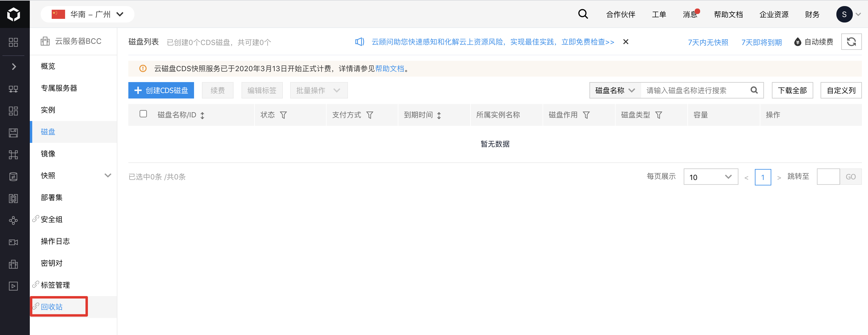Open the 华南-广州 region selector
The width and height of the screenshot is (868, 335).
88,14
